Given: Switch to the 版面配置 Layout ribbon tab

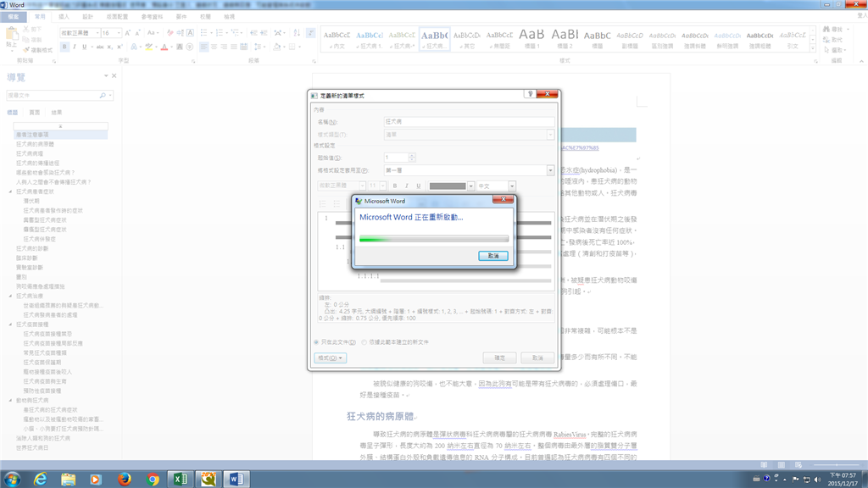Looking at the screenshot, I should [x=117, y=17].
